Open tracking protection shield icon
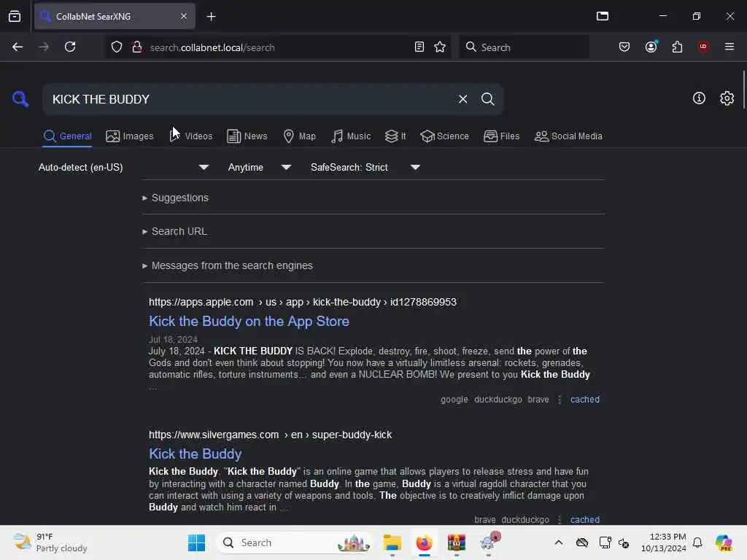747x560 pixels. click(x=117, y=47)
